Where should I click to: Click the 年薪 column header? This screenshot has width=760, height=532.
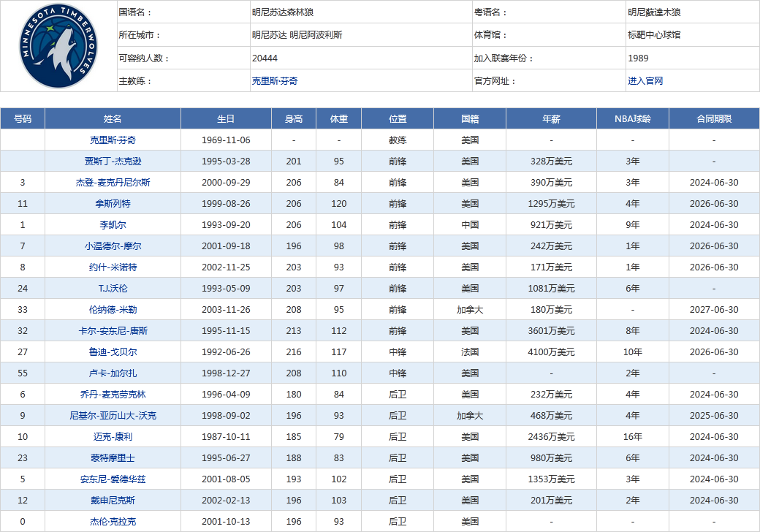pos(552,118)
